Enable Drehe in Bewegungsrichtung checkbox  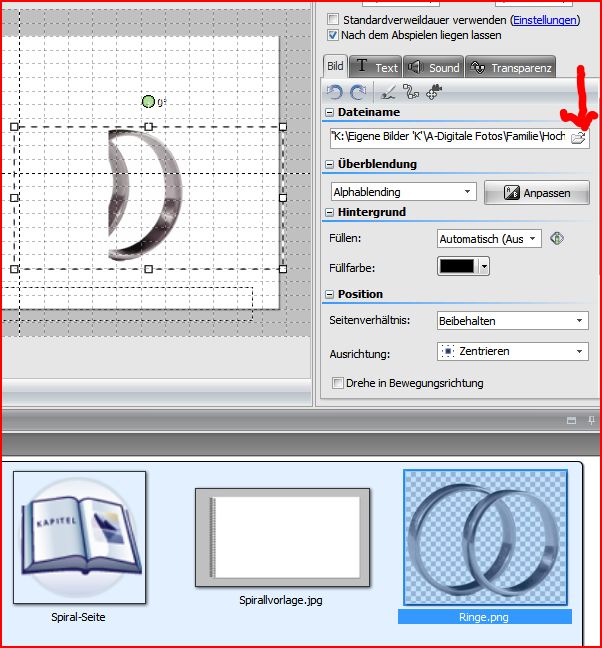337,383
